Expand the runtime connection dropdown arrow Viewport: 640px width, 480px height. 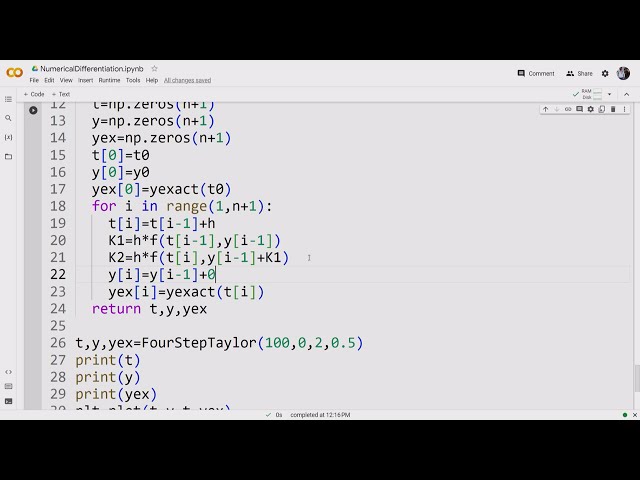pos(609,94)
